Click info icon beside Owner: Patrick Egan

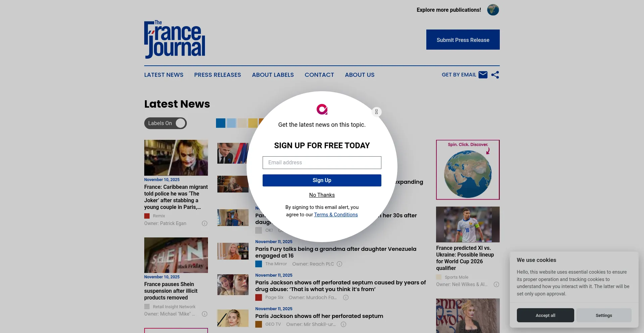[205, 224]
